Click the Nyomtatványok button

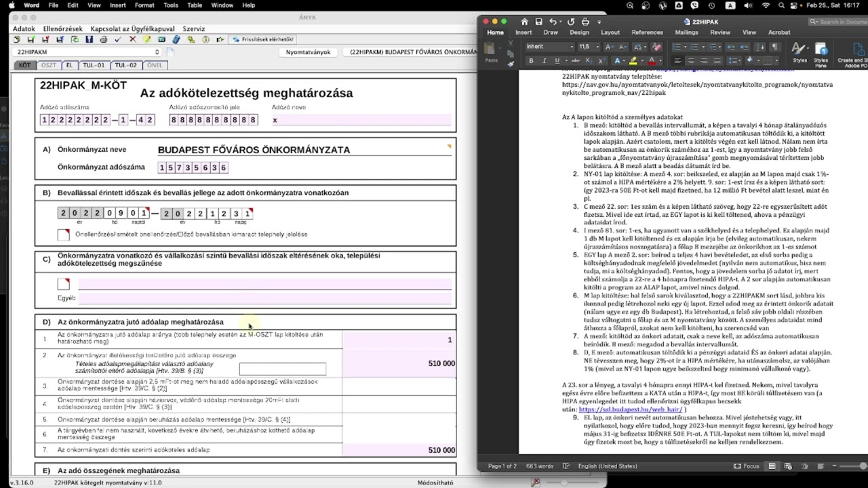pos(308,52)
